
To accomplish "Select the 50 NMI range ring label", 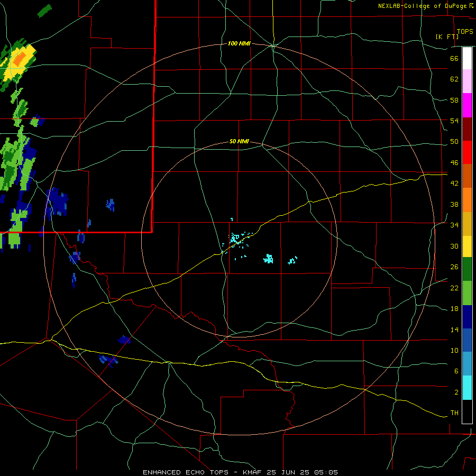I will 239,141.
